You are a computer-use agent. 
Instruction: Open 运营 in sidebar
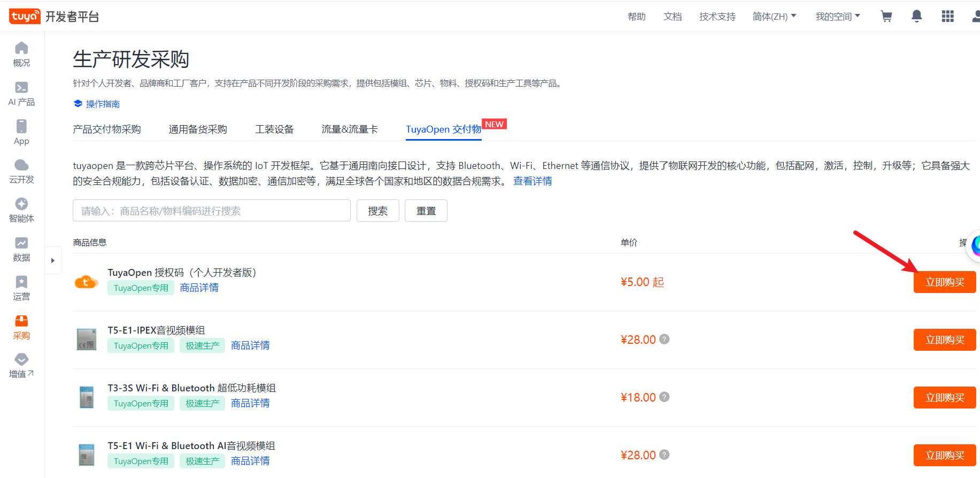(21, 288)
